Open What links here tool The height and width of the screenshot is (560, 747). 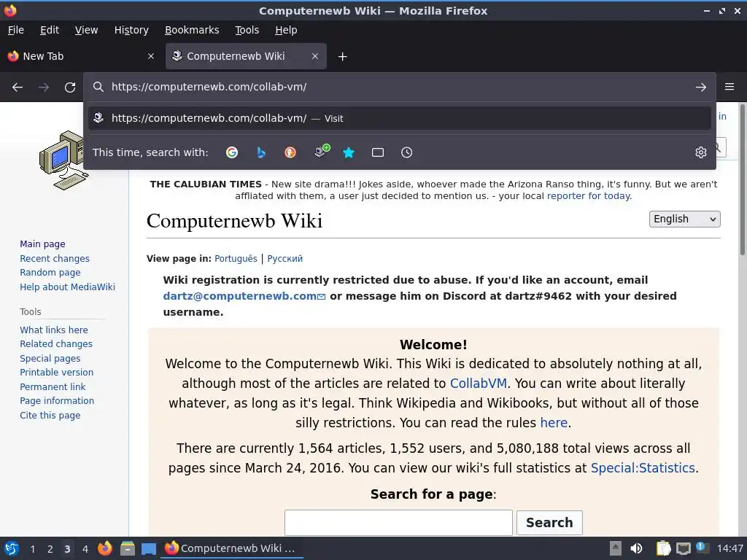(x=54, y=330)
